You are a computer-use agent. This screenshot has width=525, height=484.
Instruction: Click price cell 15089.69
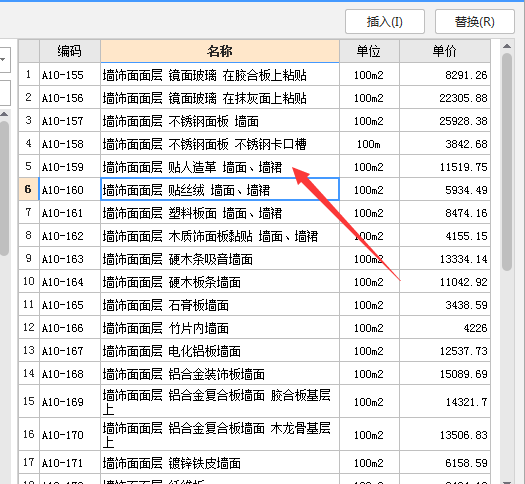click(x=445, y=374)
